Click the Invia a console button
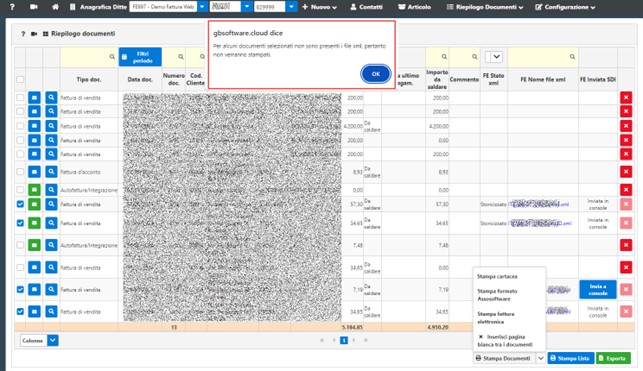The width and height of the screenshot is (643, 371). coord(598,289)
